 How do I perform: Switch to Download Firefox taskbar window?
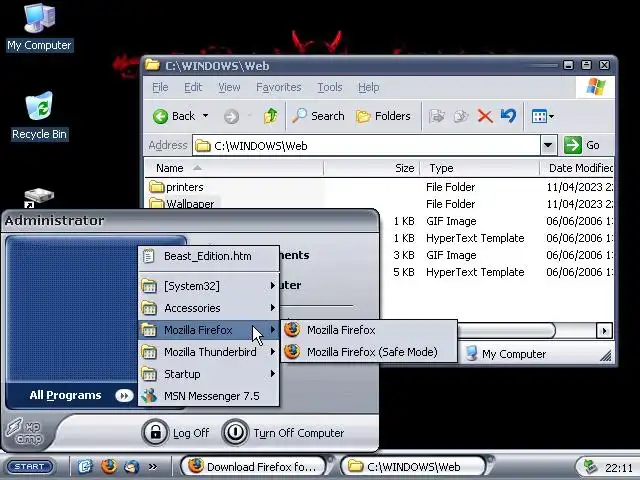(253, 466)
